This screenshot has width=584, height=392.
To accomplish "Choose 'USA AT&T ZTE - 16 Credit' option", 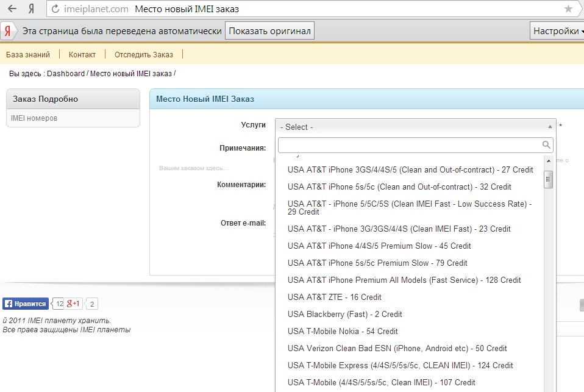I will [x=334, y=298].
